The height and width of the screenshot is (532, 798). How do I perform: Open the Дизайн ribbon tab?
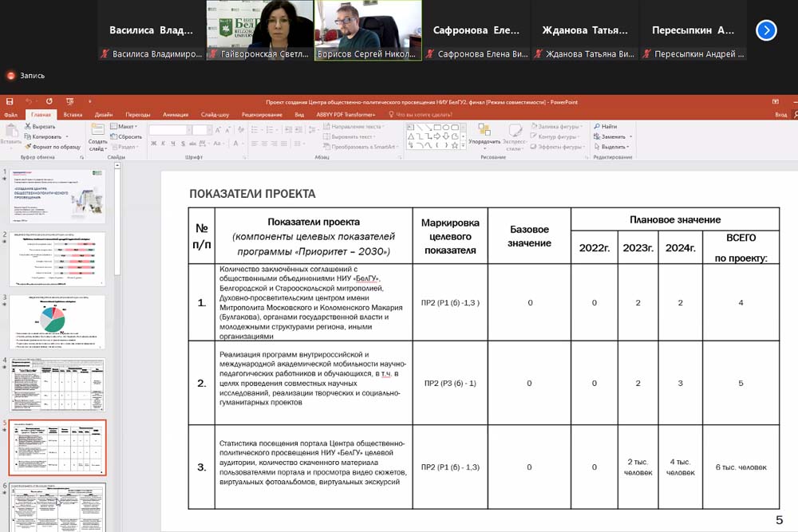pos(104,114)
